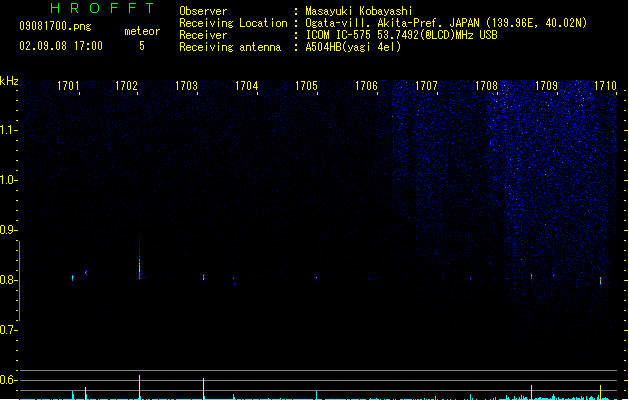Viewport: 629px width, 400px height.
Task: Click time marker 1708
Action: click(x=486, y=86)
